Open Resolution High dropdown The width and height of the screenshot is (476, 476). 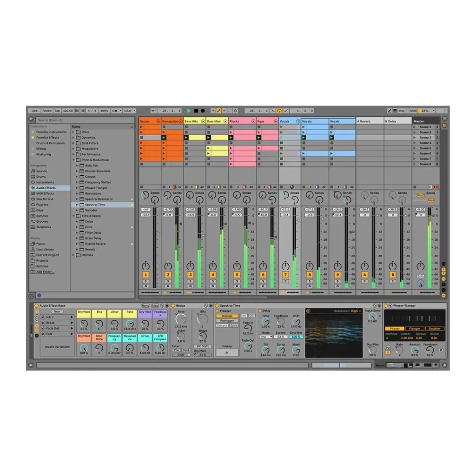tap(356, 311)
